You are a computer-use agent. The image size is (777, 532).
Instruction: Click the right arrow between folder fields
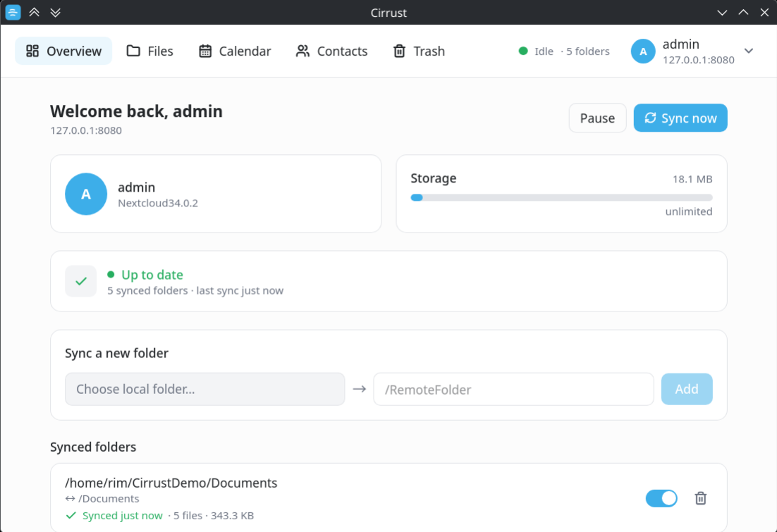click(360, 390)
